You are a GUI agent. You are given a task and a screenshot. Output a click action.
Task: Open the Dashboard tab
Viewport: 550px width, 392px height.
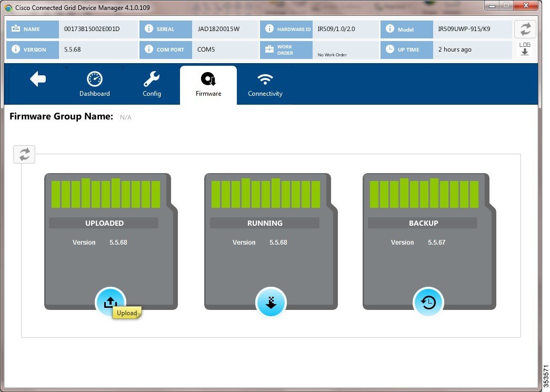(x=94, y=85)
